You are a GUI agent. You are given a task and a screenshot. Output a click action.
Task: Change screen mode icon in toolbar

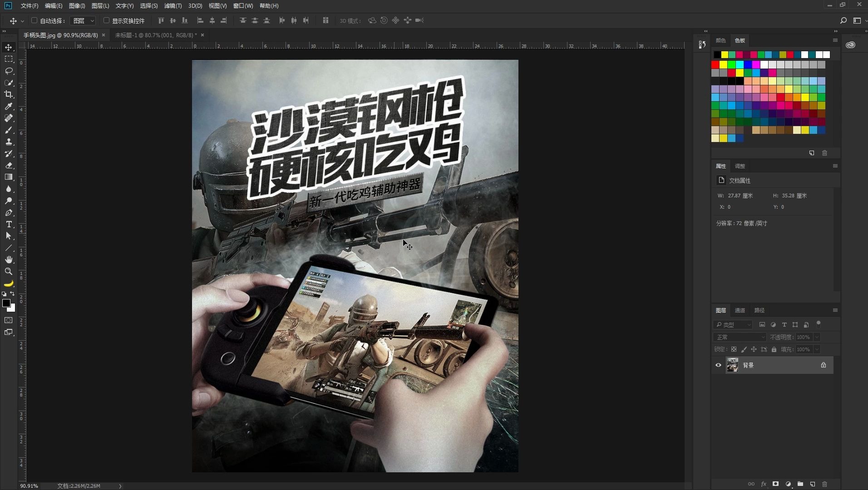coord(9,332)
